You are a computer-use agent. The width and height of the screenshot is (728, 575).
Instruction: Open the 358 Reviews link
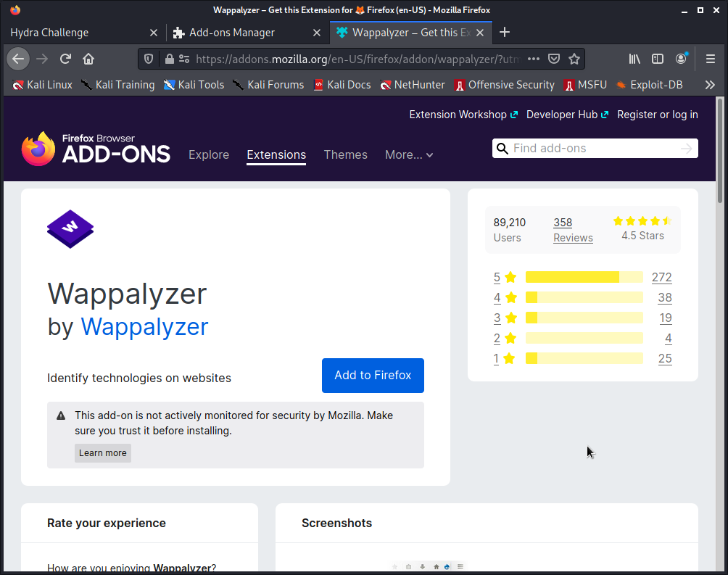tap(573, 230)
